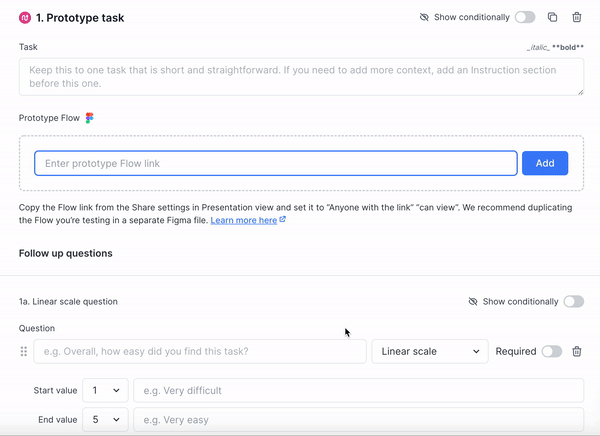
Task: Click the drag handle beside question field
Action: 24,352
